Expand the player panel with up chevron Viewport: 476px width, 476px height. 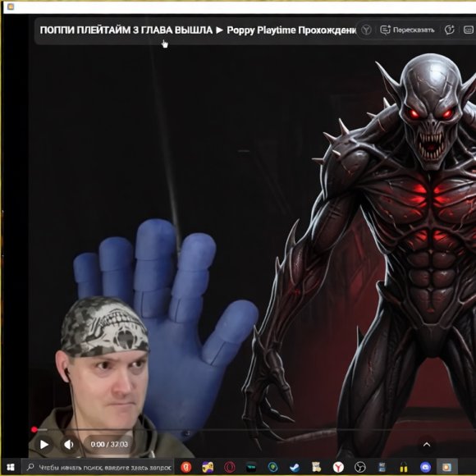pos(427,445)
